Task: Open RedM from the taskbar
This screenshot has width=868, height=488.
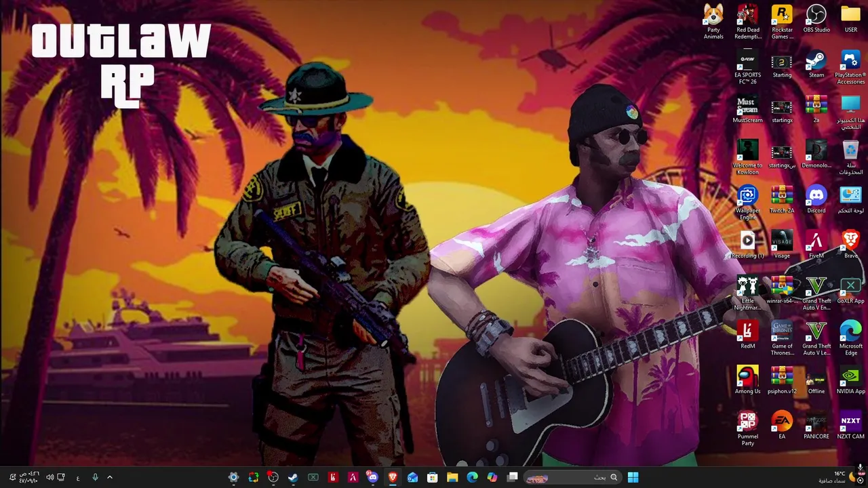Action: click(333, 477)
